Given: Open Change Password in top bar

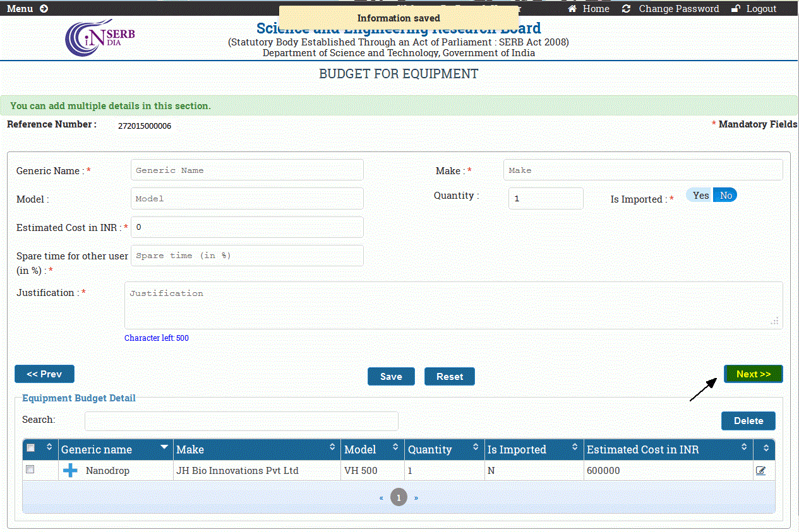Looking at the screenshot, I should [x=671, y=9].
